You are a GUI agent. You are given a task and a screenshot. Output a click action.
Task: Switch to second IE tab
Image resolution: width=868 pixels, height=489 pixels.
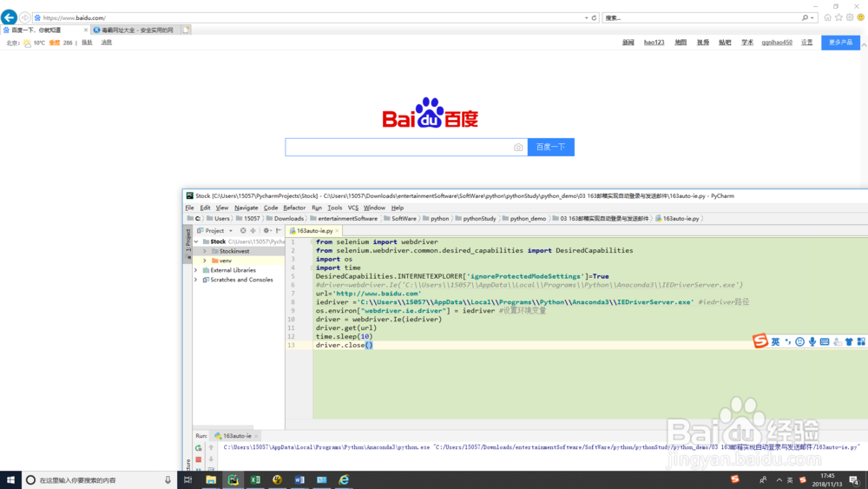(x=136, y=30)
